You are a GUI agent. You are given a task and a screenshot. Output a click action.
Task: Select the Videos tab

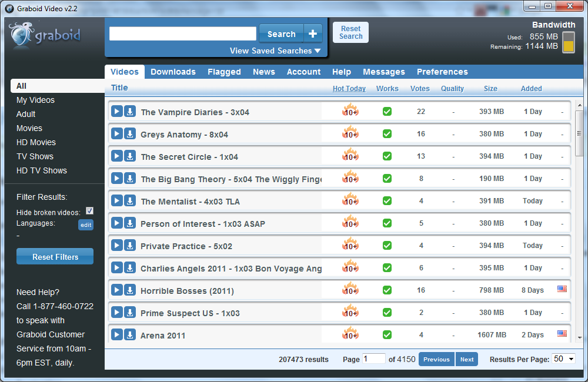pyautogui.click(x=125, y=72)
